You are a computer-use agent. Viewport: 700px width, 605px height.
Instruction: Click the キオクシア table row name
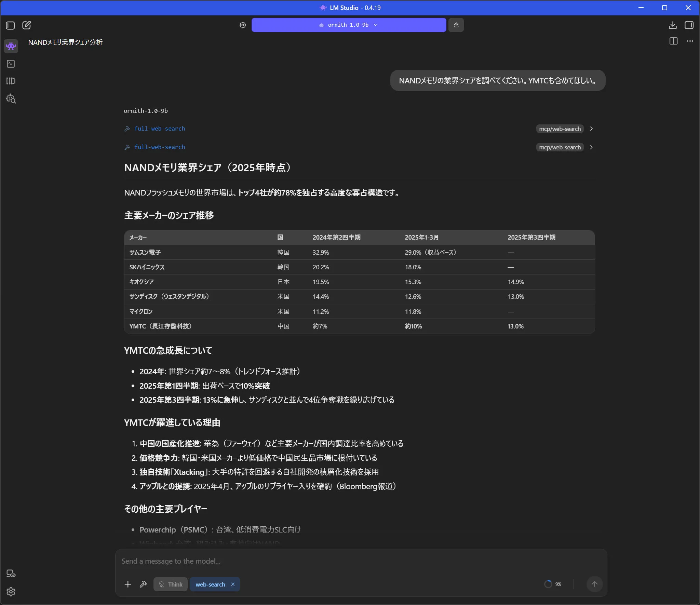pos(142,282)
